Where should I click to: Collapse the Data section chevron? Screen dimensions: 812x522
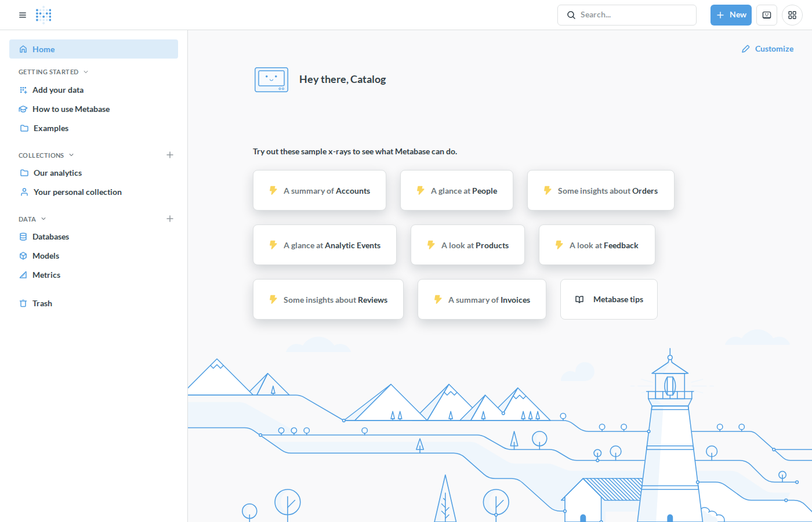click(43, 219)
